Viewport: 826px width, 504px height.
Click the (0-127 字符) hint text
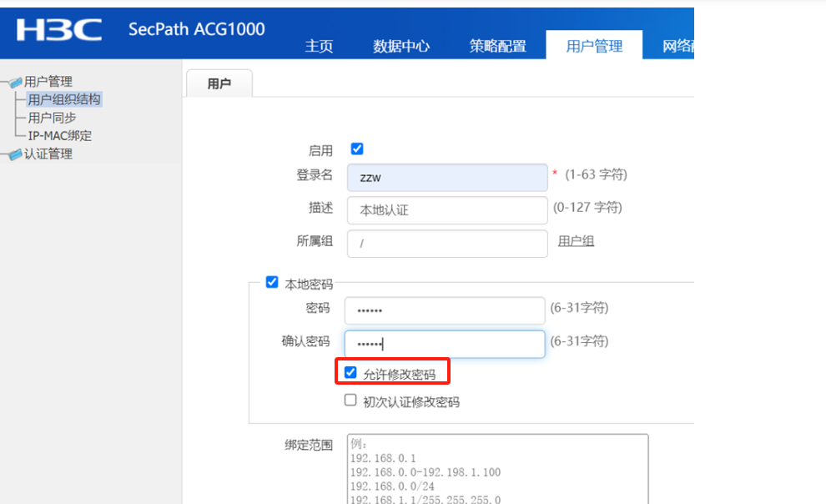click(587, 208)
